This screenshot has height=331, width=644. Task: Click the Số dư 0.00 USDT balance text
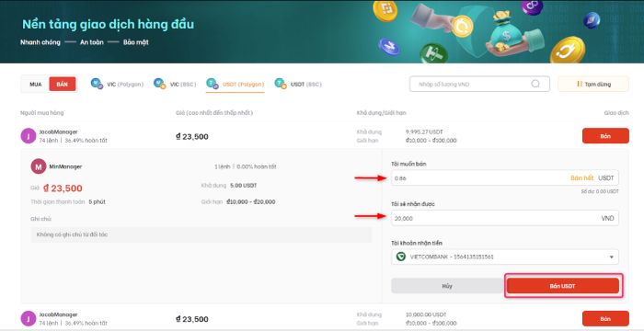[600, 191]
